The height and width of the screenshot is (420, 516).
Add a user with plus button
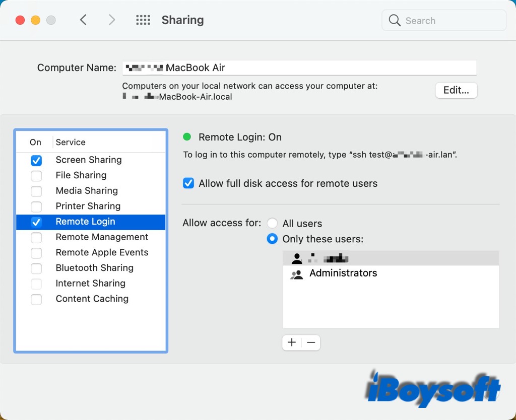(x=292, y=342)
